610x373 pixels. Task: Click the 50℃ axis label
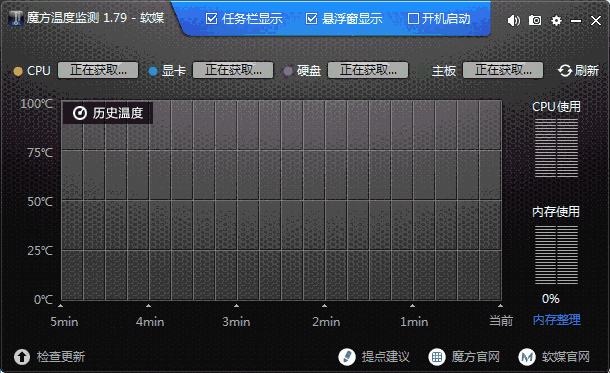40,202
